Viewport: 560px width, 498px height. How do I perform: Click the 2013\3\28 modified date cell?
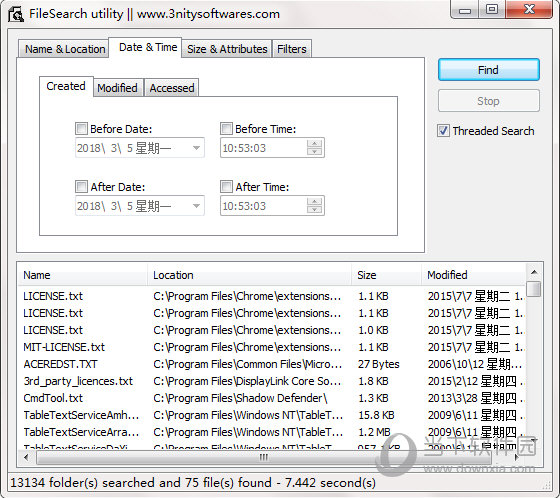coord(475,398)
